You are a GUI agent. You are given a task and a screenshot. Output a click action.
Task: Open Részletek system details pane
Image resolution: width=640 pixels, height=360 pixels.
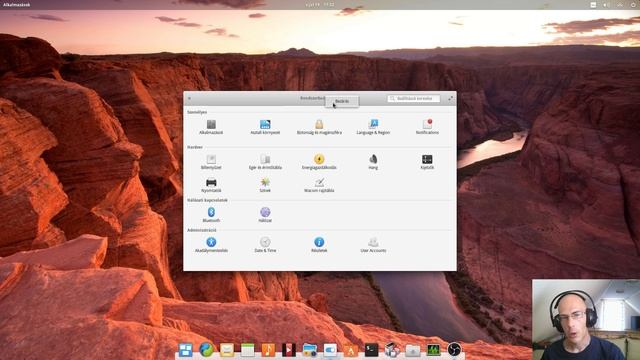[319, 245]
